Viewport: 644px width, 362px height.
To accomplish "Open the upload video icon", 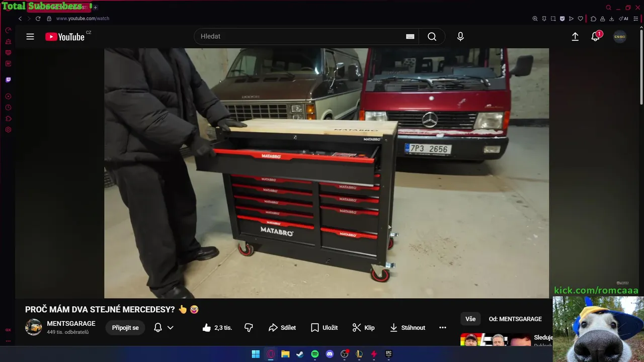I will click(575, 37).
